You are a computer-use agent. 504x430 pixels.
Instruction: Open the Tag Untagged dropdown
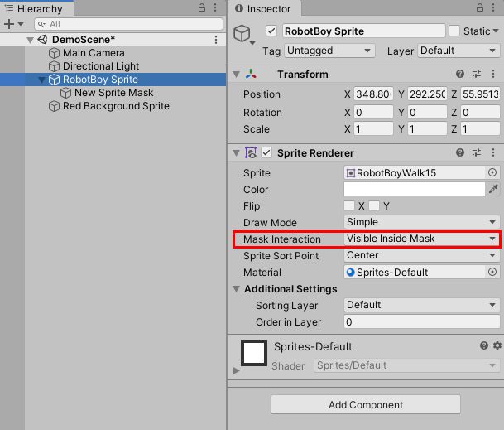(330, 51)
